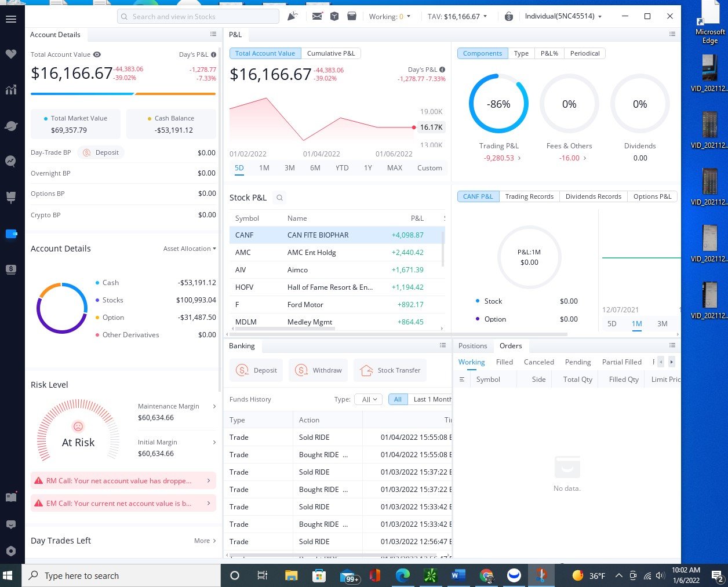Search Stock P&L with magnifier icon

point(279,198)
